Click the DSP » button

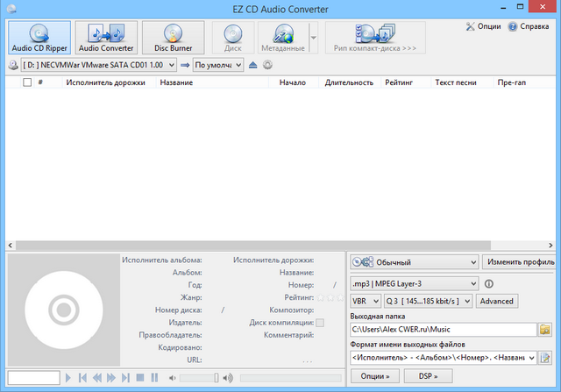[429, 376]
